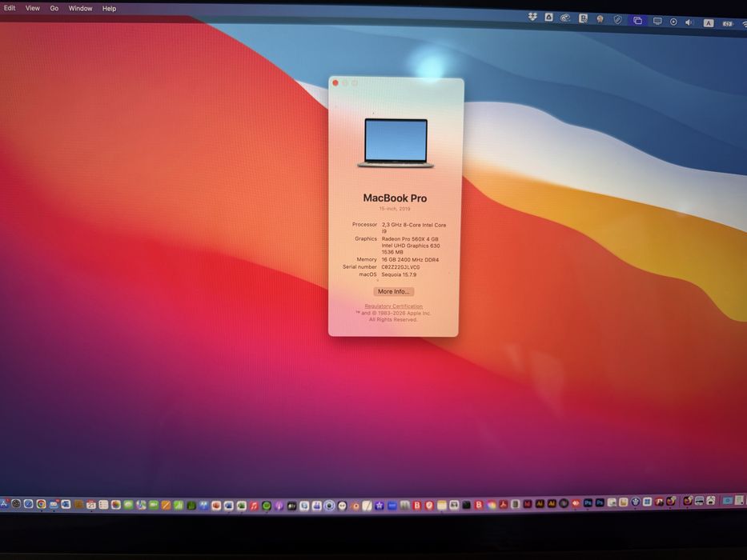Open Spotify from the Dock
The image size is (747, 560).
click(267, 506)
